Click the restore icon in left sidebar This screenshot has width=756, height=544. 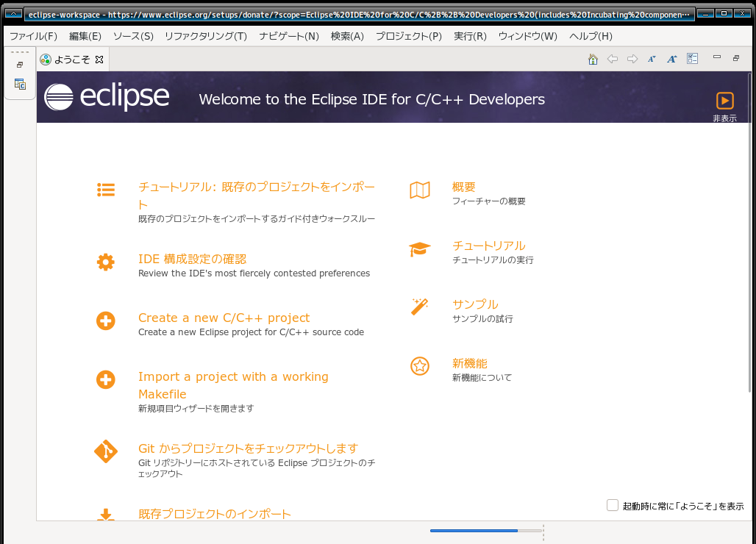20,65
